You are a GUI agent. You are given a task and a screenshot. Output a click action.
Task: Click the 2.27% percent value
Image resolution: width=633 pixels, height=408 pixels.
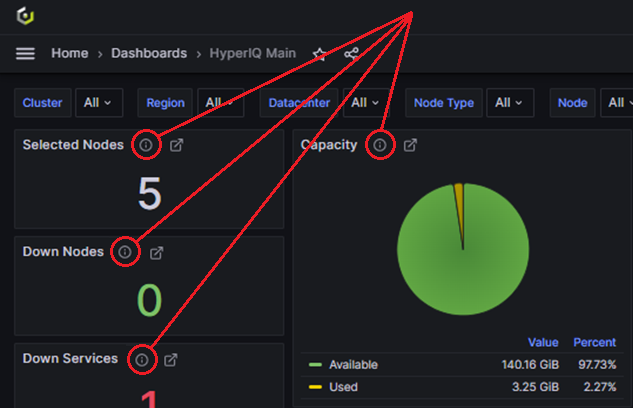(599, 387)
